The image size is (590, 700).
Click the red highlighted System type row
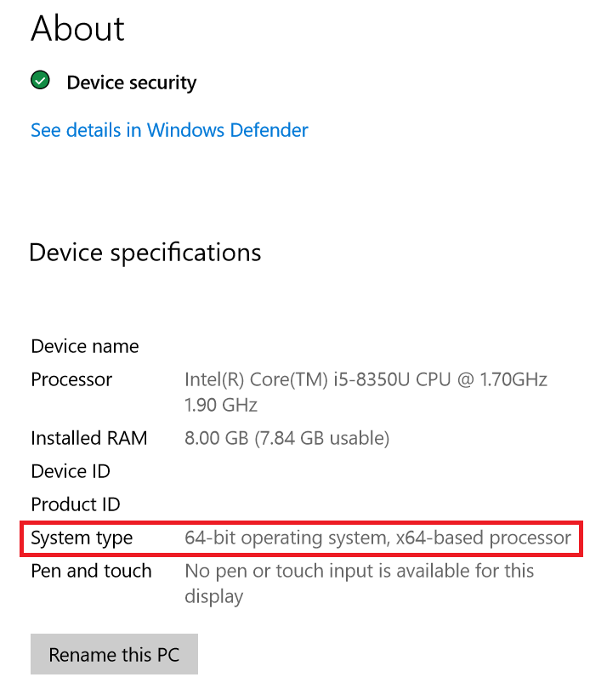pyautogui.click(x=301, y=538)
